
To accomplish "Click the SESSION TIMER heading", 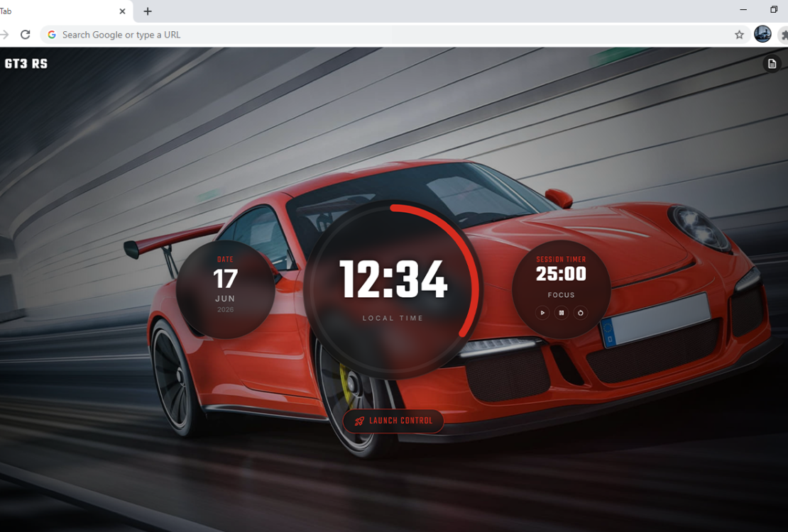I will 561,259.
